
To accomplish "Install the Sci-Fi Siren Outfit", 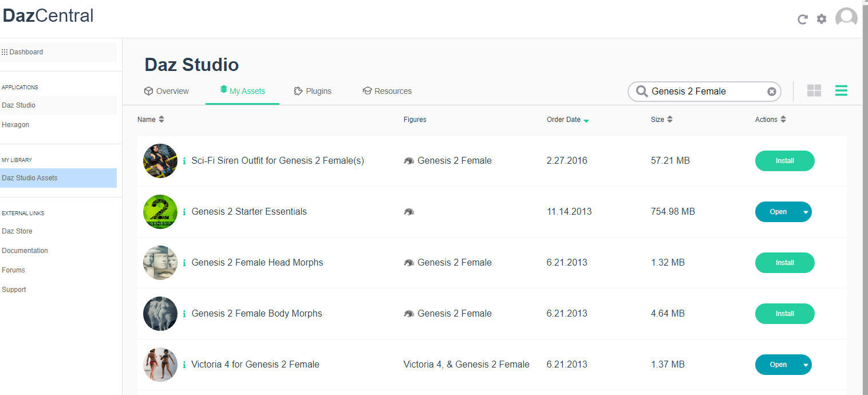I will pos(784,161).
